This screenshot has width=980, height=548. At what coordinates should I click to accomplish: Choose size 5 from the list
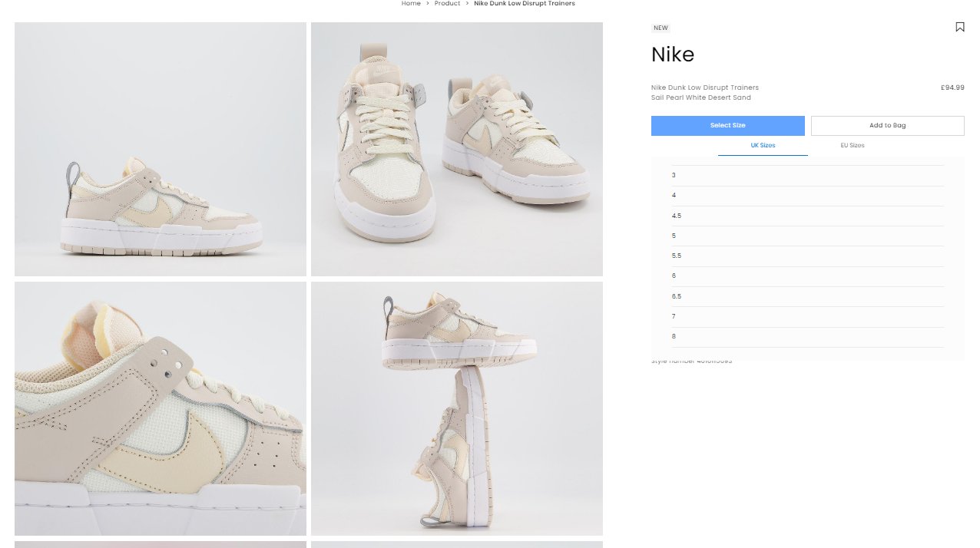(808, 236)
